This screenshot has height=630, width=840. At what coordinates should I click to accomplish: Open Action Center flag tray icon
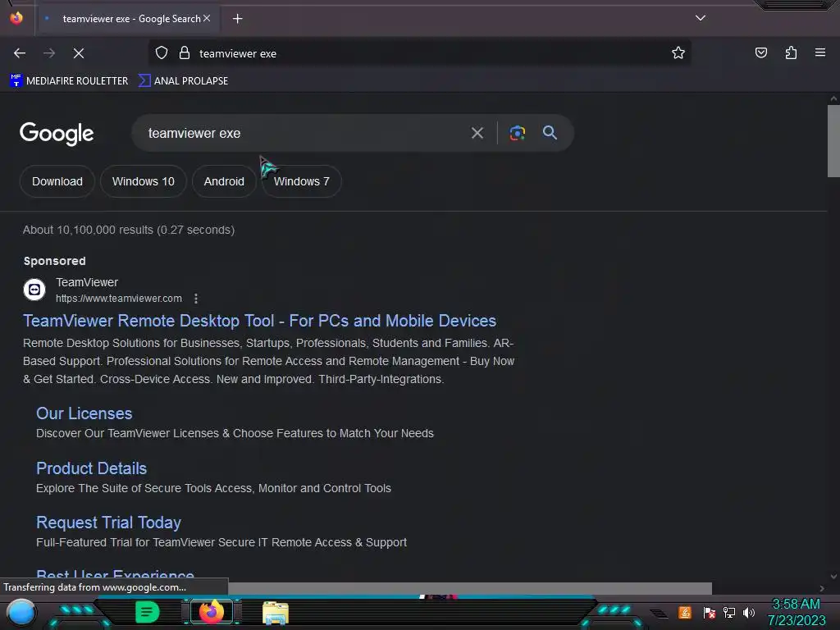pos(709,612)
